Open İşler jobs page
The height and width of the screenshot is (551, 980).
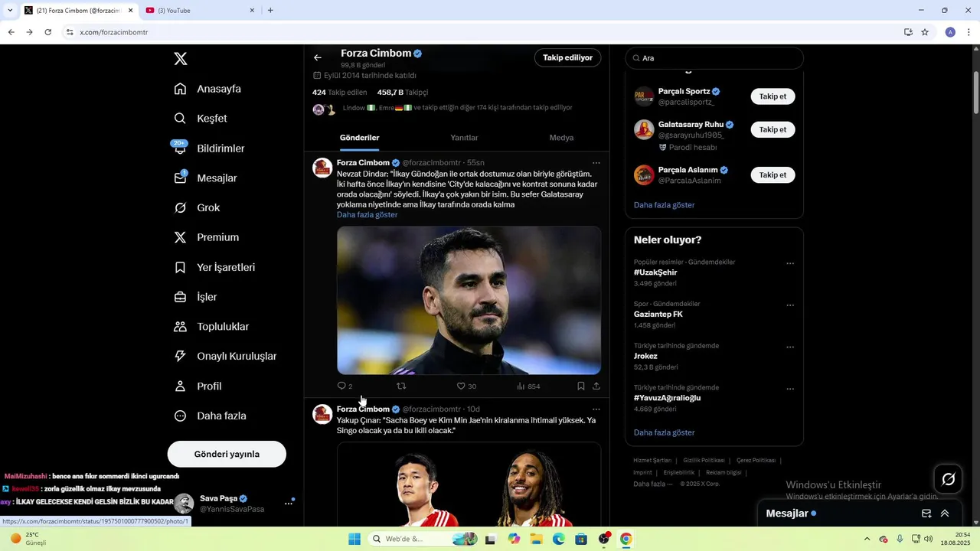[195, 297]
